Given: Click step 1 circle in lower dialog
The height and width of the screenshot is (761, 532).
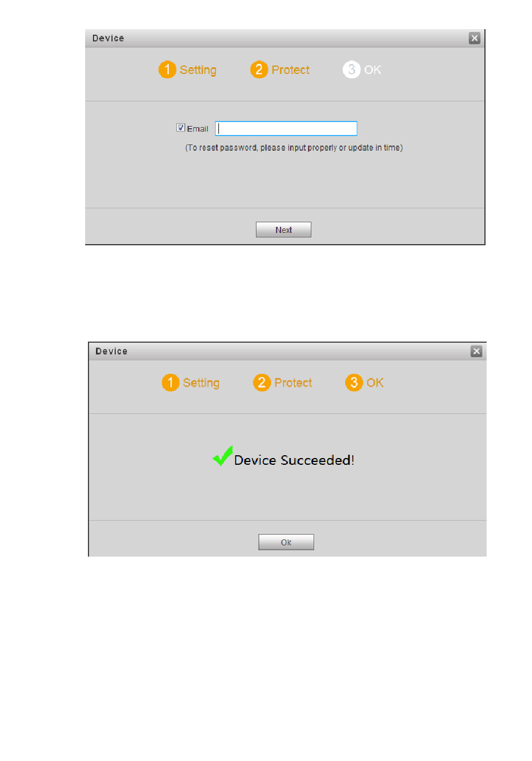Looking at the screenshot, I should (170, 382).
